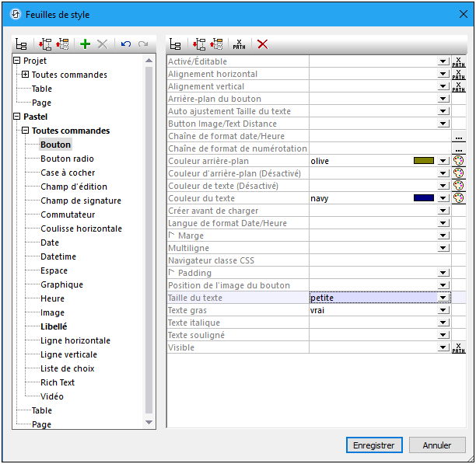The width and height of the screenshot is (476, 464).
Task: Expand Toutes commandes under Projet
Action: pyautogui.click(x=26, y=75)
